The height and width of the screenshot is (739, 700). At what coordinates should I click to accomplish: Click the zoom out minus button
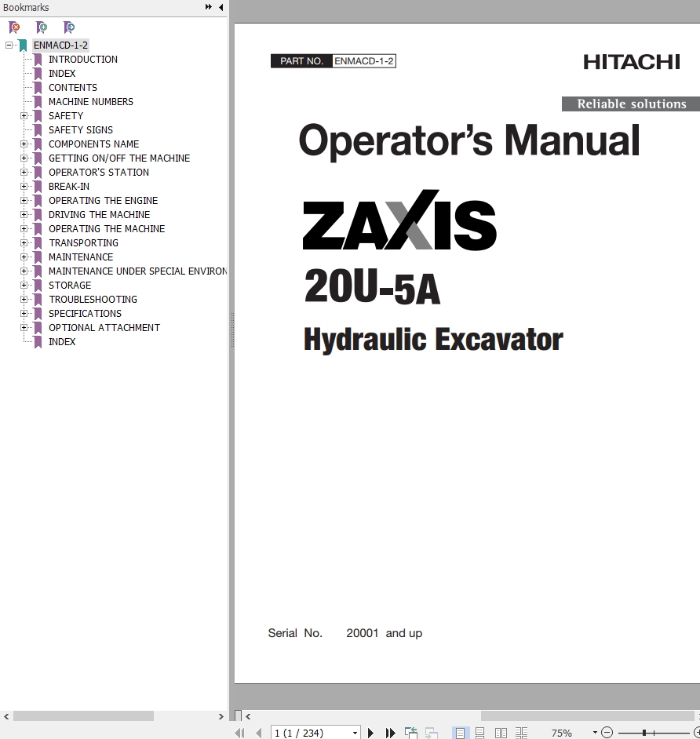click(x=607, y=733)
